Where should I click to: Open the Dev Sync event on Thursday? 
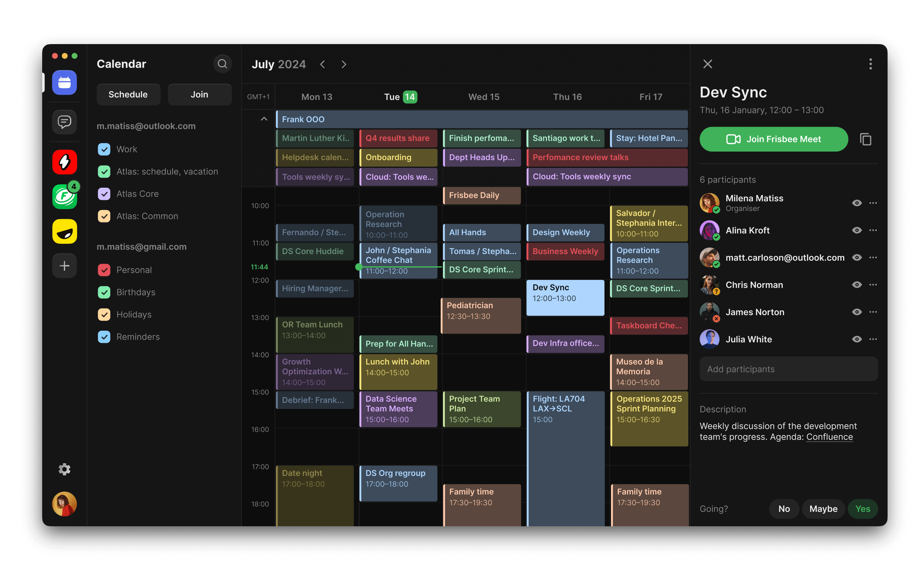(x=565, y=298)
